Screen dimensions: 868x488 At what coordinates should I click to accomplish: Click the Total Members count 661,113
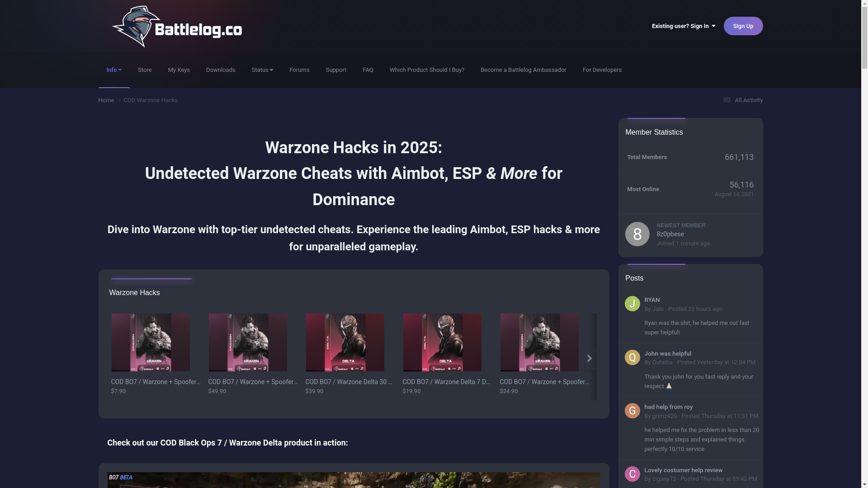tap(739, 157)
